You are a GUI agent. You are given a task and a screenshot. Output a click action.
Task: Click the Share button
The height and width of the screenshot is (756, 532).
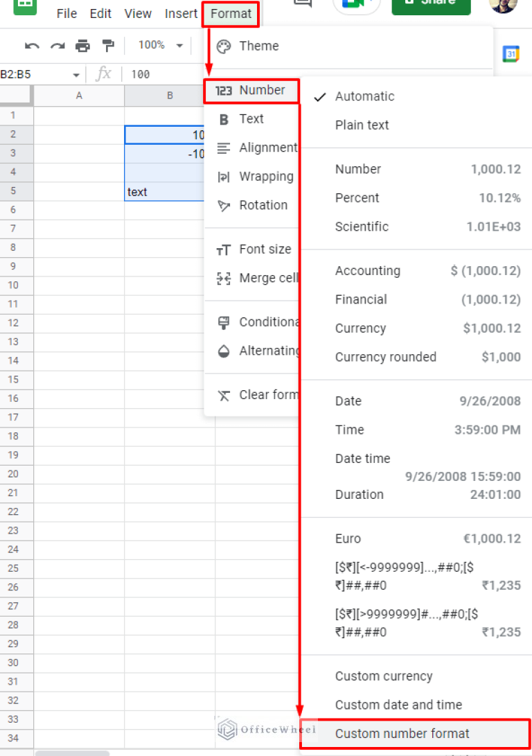(431, 6)
